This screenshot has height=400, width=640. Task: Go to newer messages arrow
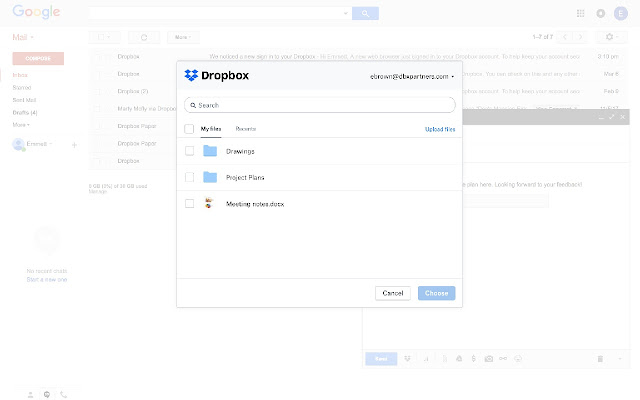coord(565,37)
